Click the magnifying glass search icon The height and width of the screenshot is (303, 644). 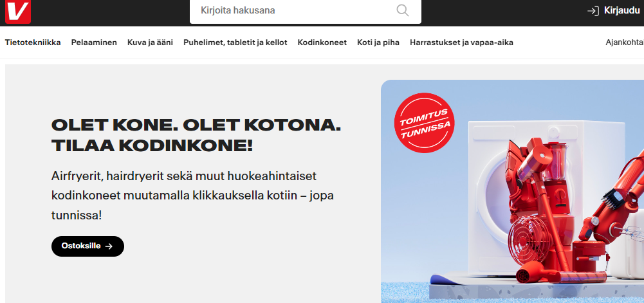tap(403, 10)
